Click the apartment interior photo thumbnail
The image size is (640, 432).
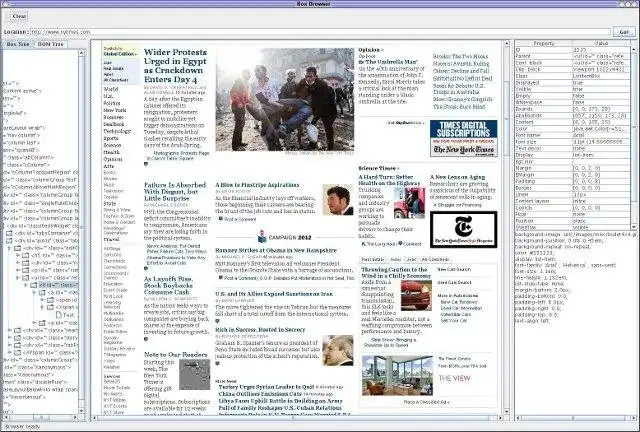click(x=398, y=375)
